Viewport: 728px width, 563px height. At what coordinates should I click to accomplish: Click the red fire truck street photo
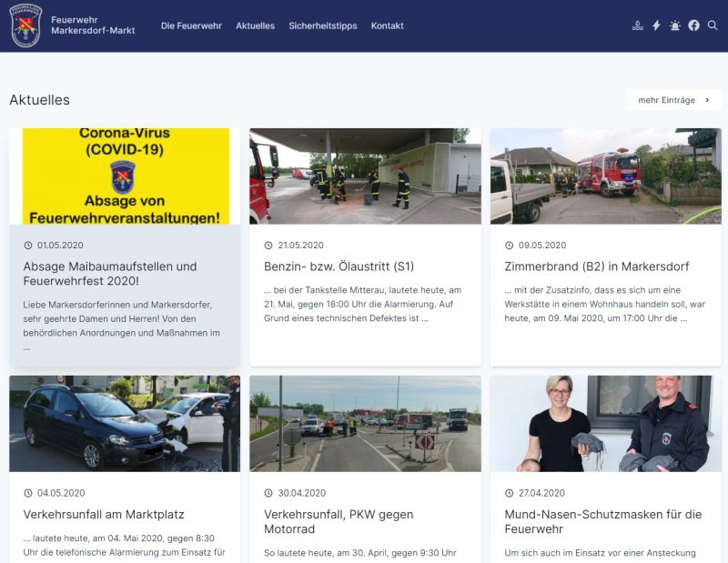click(606, 176)
